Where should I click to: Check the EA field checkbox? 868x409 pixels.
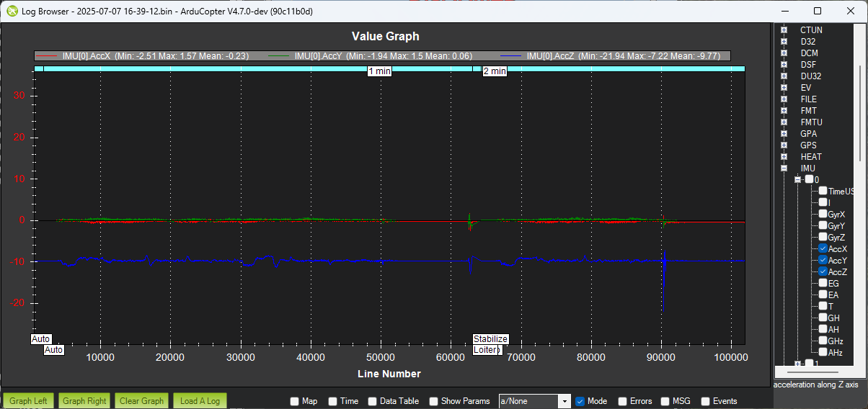pos(823,295)
